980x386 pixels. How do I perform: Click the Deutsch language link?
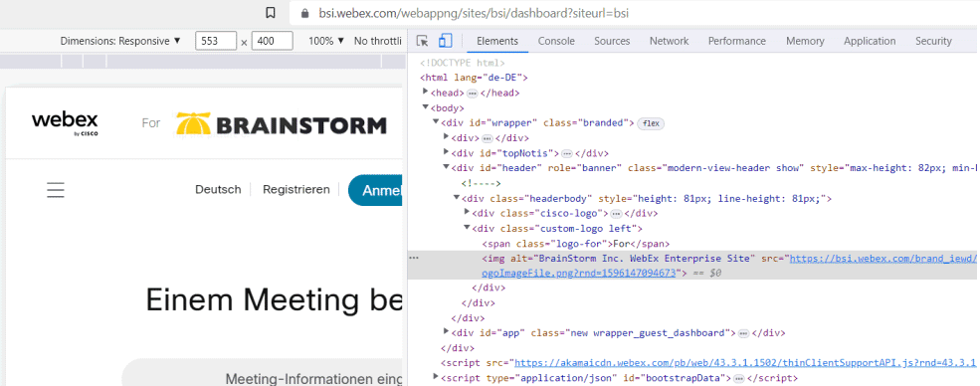coord(218,190)
